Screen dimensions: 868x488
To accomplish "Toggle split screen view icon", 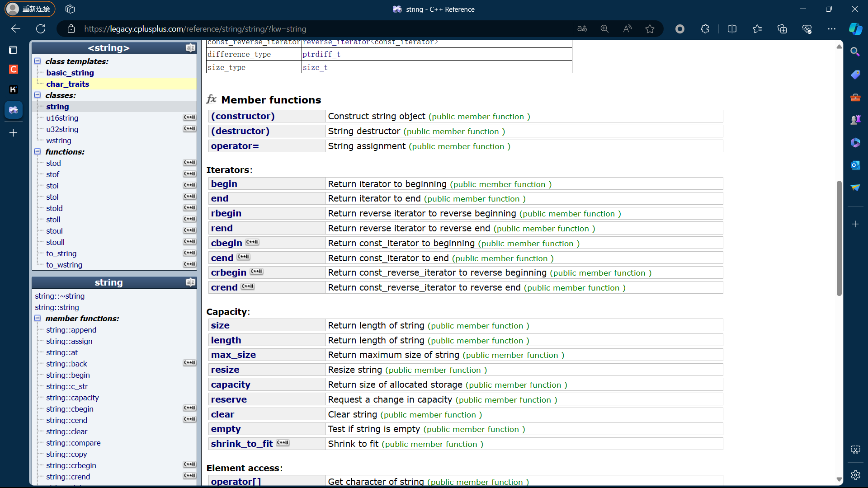I will coord(732,29).
